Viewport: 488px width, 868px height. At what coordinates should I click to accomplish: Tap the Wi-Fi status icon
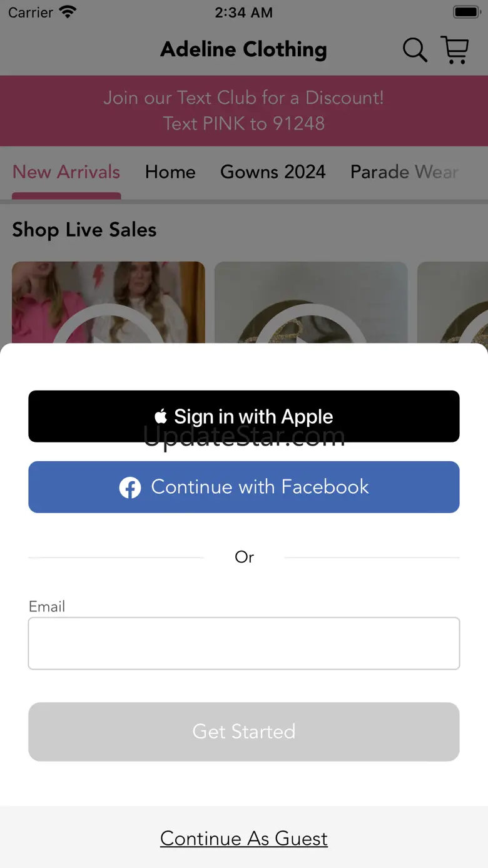click(x=68, y=12)
